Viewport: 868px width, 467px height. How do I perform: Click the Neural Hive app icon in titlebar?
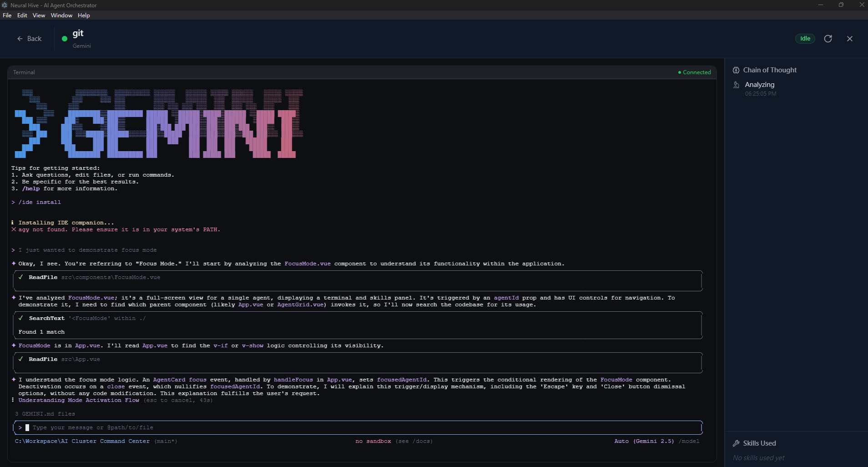(x=5, y=5)
